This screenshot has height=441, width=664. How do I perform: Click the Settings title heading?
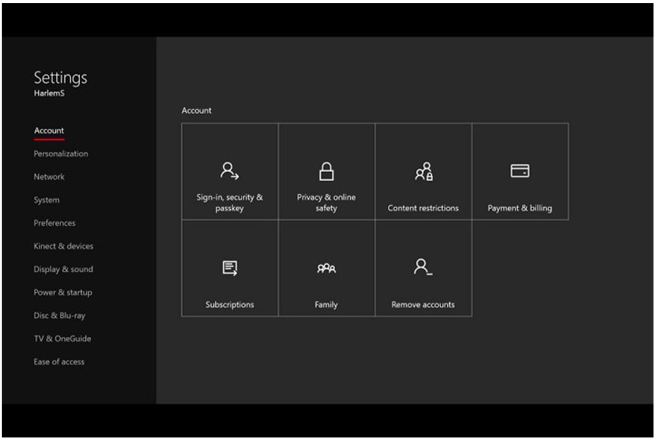(61, 78)
